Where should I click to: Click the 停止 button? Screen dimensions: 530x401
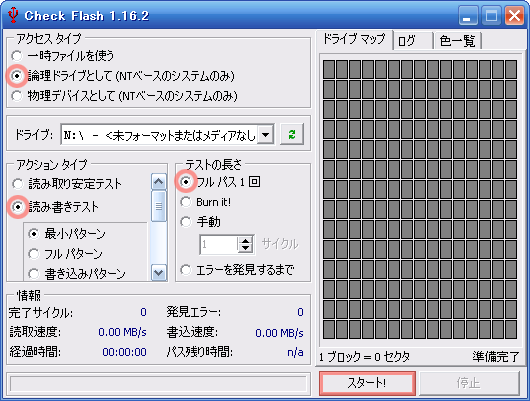tap(469, 383)
